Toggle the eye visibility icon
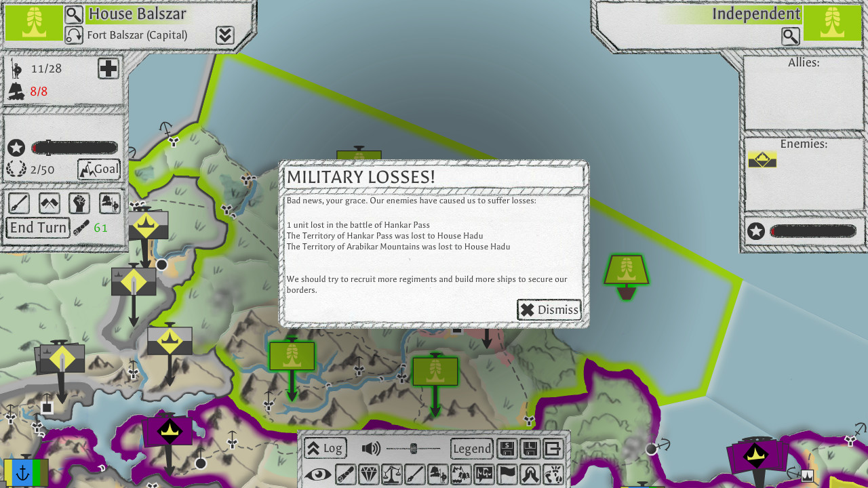The image size is (868, 488). pos(317,474)
